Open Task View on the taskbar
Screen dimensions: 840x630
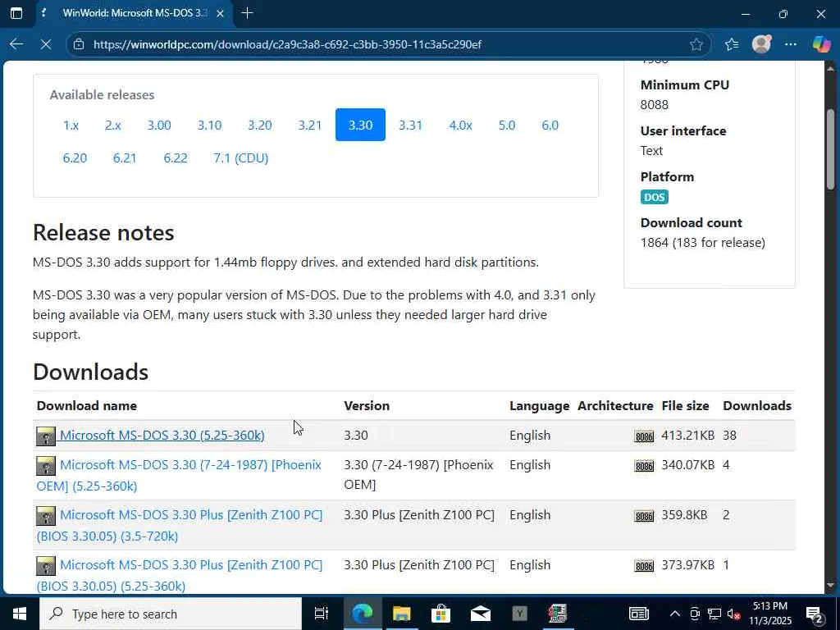click(321, 614)
